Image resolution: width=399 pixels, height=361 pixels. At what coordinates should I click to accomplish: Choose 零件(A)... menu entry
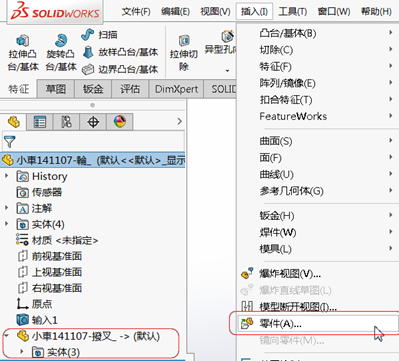pos(318,323)
